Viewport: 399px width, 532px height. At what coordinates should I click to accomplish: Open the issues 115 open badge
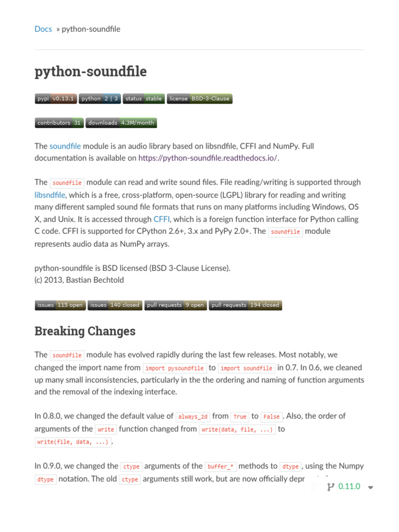click(x=60, y=305)
